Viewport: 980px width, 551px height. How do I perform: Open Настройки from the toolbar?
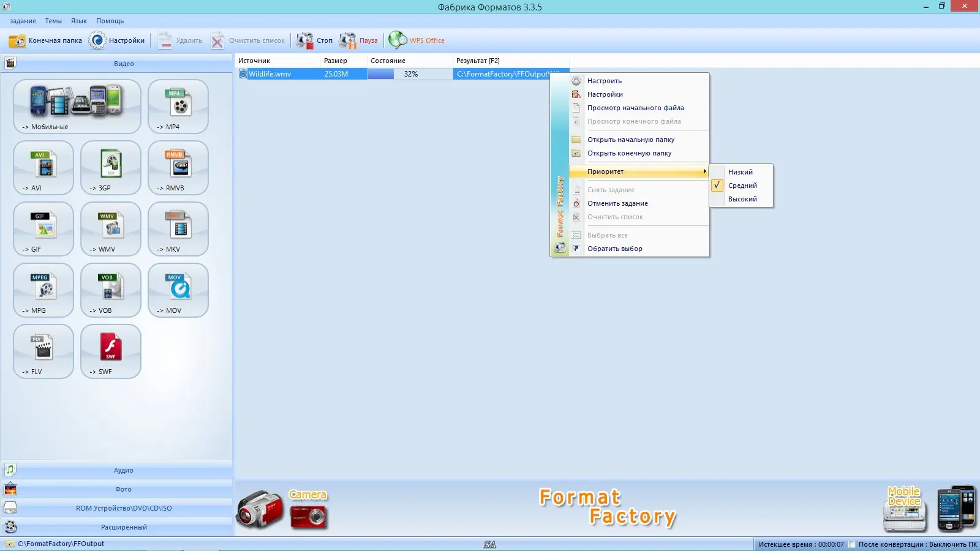(x=117, y=40)
